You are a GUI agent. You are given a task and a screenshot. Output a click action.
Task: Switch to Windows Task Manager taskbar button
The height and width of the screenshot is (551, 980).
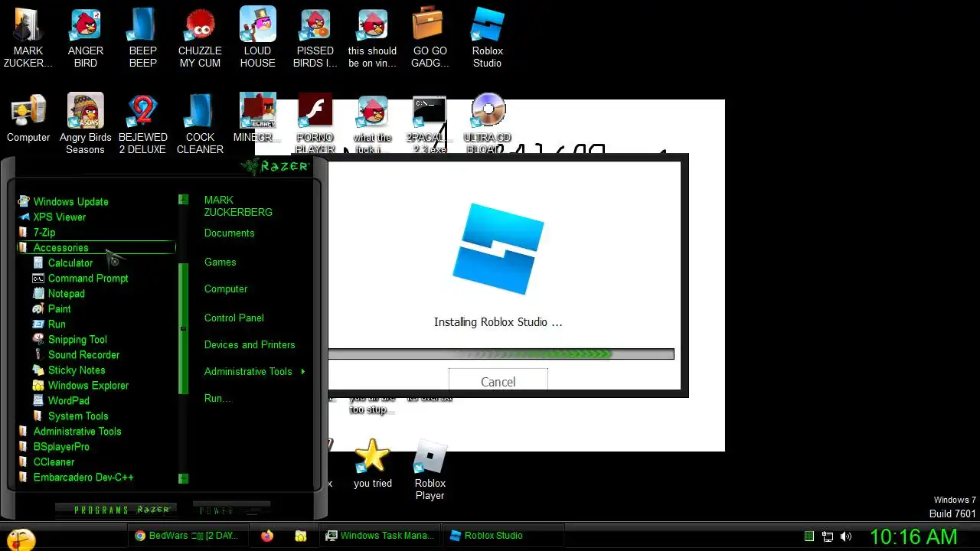coord(381,536)
